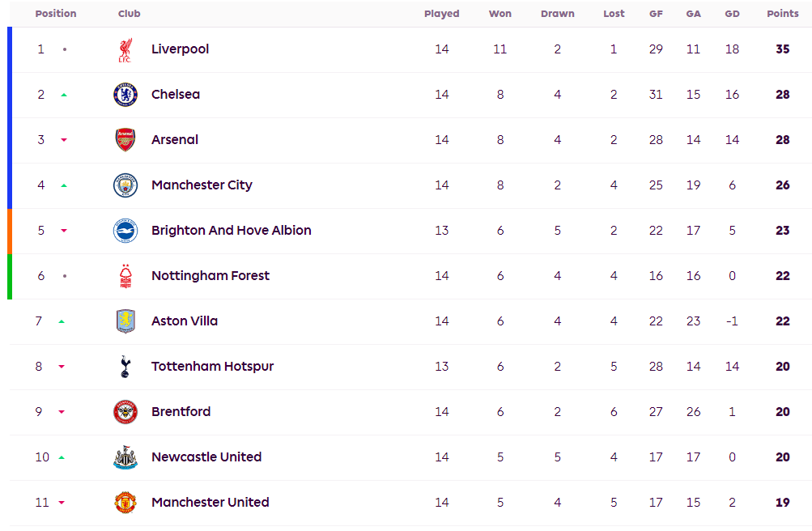Open the Aston Villa club link

(185, 321)
